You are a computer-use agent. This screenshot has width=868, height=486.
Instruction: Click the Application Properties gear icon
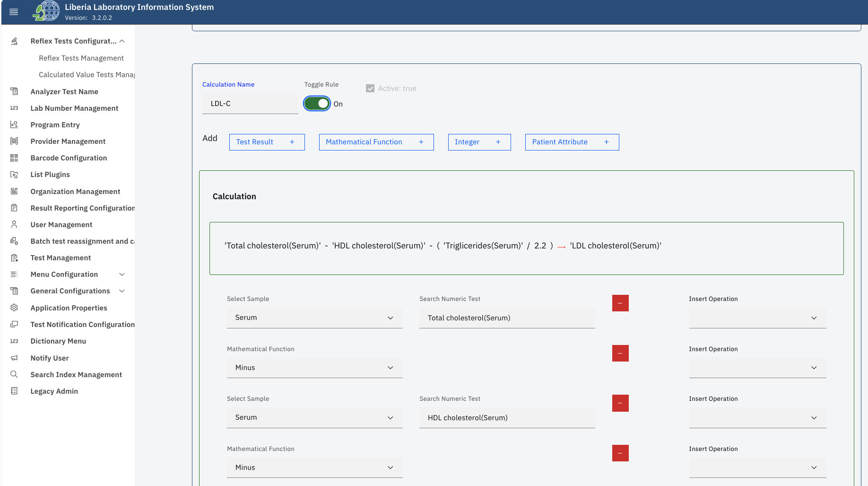14,308
